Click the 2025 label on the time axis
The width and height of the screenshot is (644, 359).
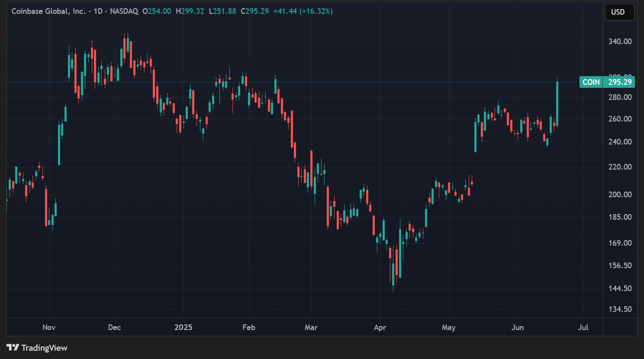(x=184, y=327)
